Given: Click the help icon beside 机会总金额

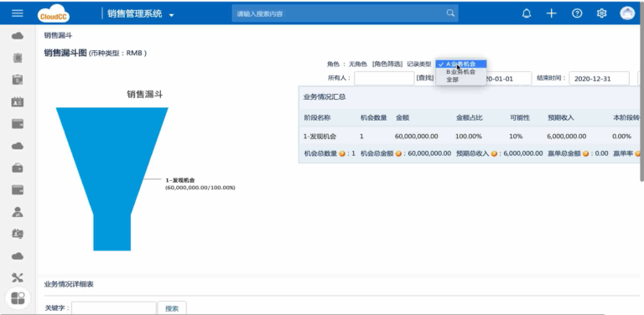Looking at the screenshot, I should coord(398,153).
